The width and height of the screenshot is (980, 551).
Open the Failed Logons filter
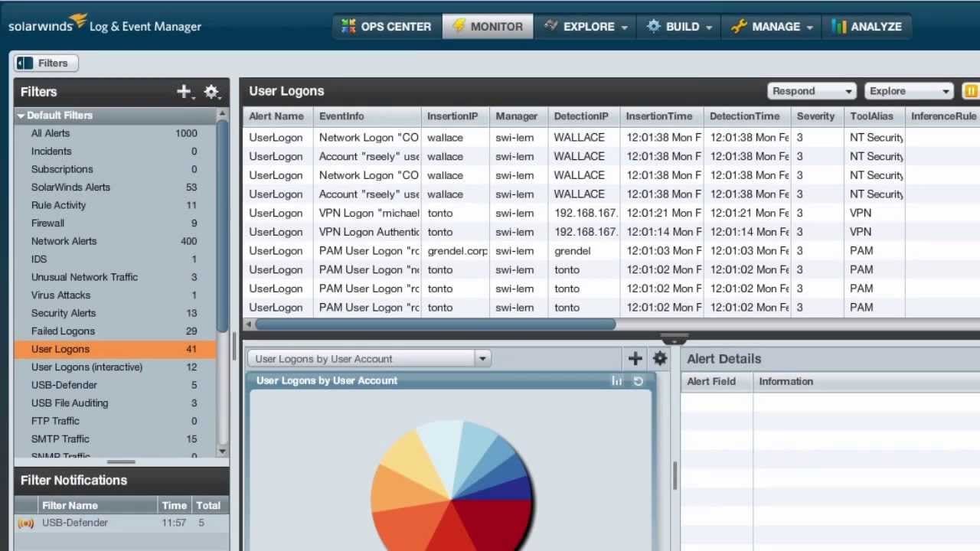pos(115,331)
